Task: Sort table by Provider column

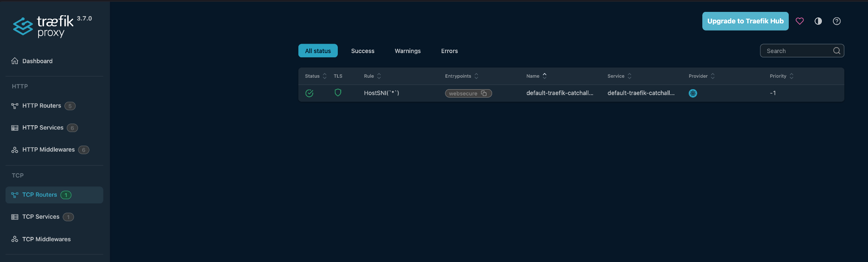Action: [702, 76]
